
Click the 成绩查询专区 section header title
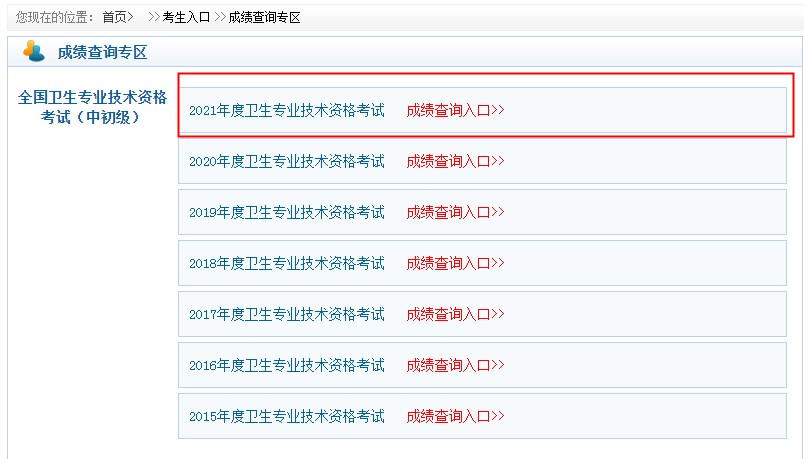tap(102, 52)
